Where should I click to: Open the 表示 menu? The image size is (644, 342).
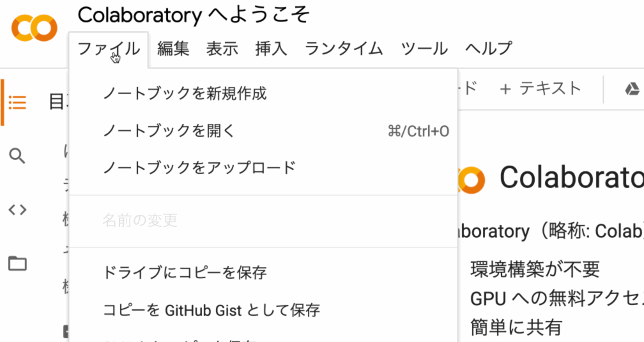[x=222, y=49]
